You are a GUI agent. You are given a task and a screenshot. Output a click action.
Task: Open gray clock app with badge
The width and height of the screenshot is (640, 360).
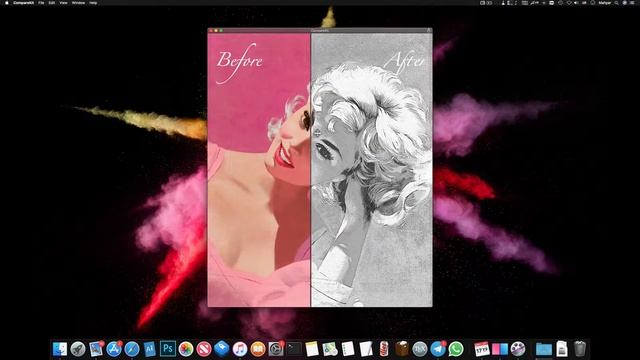point(276,349)
